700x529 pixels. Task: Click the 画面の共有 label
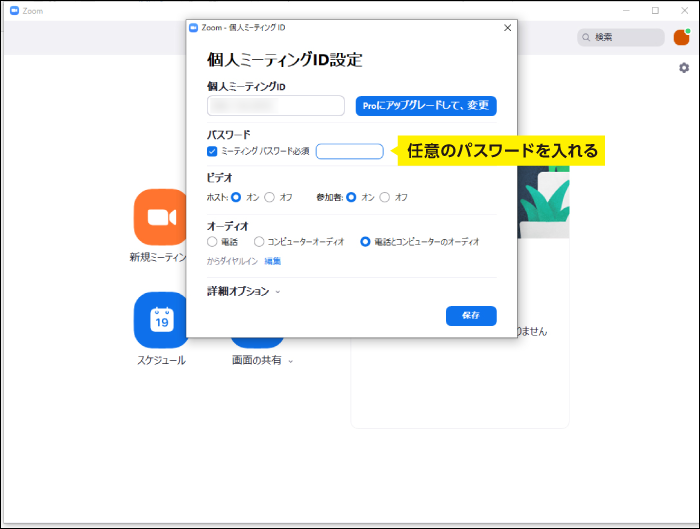tap(257, 360)
